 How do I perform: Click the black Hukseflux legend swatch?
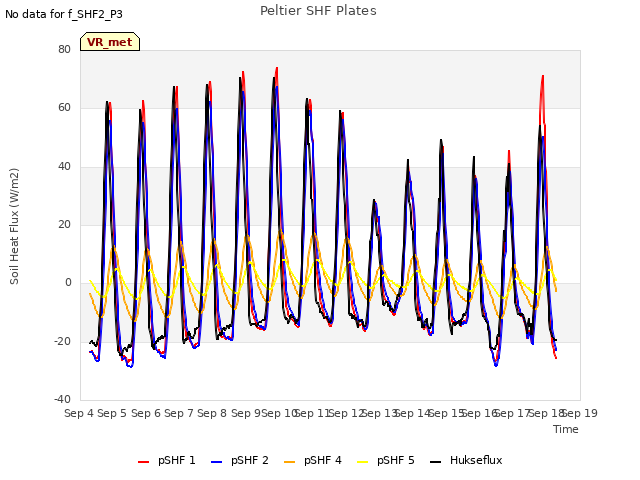[x=436, y=462]
